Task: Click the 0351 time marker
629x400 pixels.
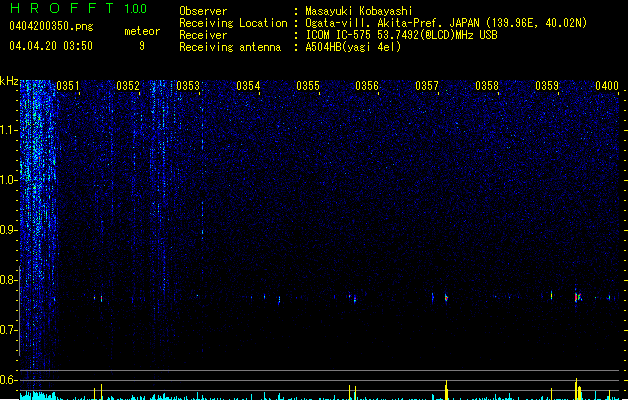Action: 68,86
